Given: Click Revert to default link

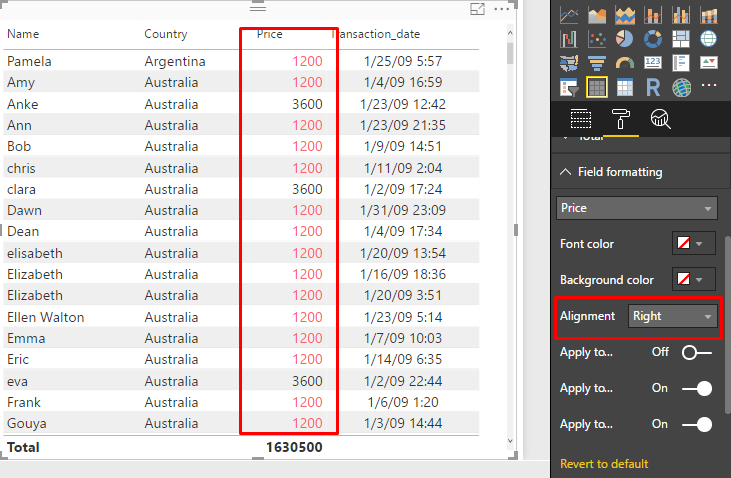Looking at the screenshot, I should 604,464.
